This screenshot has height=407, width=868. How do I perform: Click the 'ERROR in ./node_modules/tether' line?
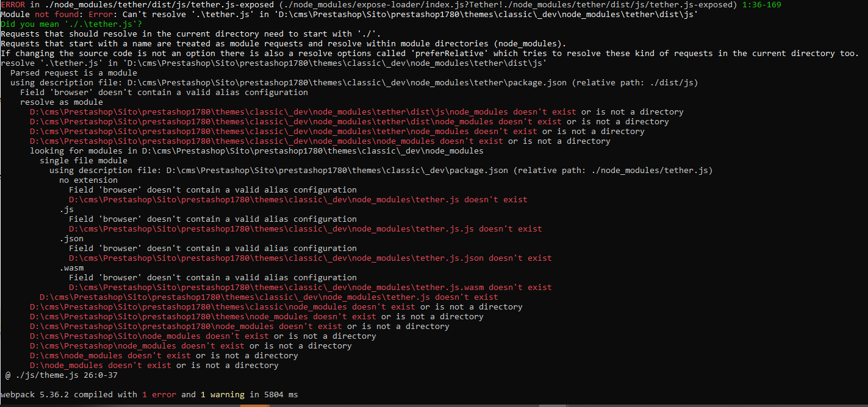point(392,4)
